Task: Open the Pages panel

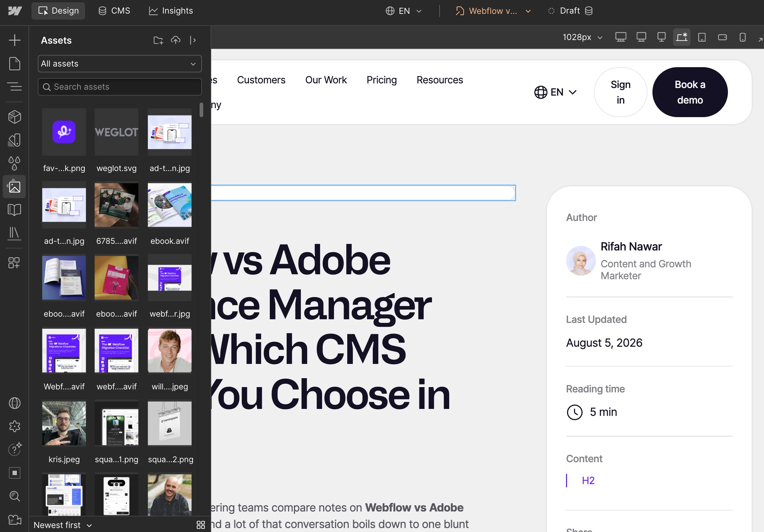Action: tap(15, 64)
